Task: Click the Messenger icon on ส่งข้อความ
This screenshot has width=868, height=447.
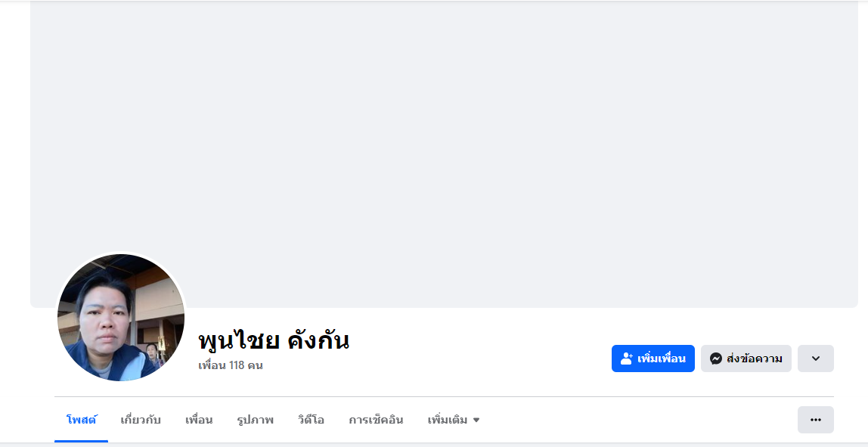Action: point(716,359)
